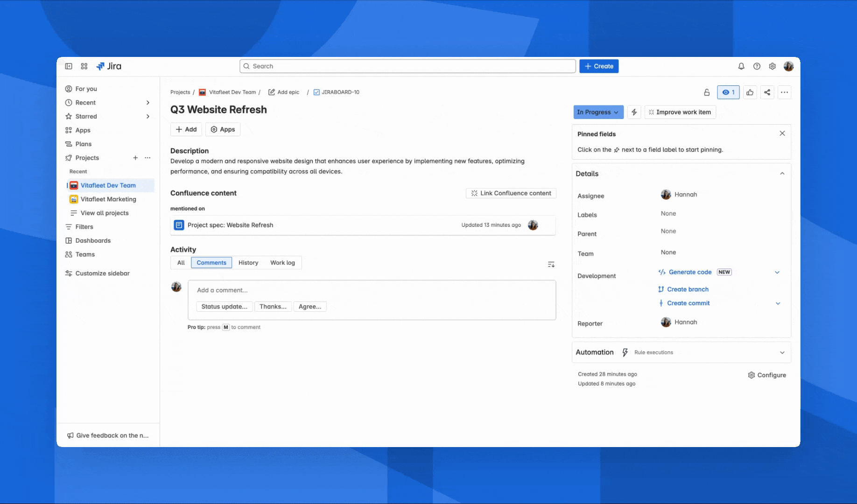This screenshot has height=504, width=857.
Task: Open the In Progress status dropdown
Action: [598, 112]
